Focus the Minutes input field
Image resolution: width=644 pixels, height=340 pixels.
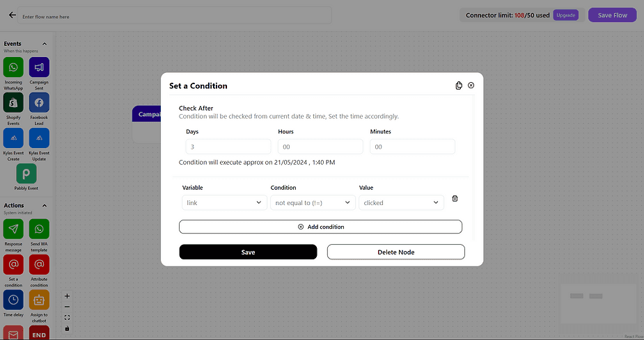(x=412, y=147)
